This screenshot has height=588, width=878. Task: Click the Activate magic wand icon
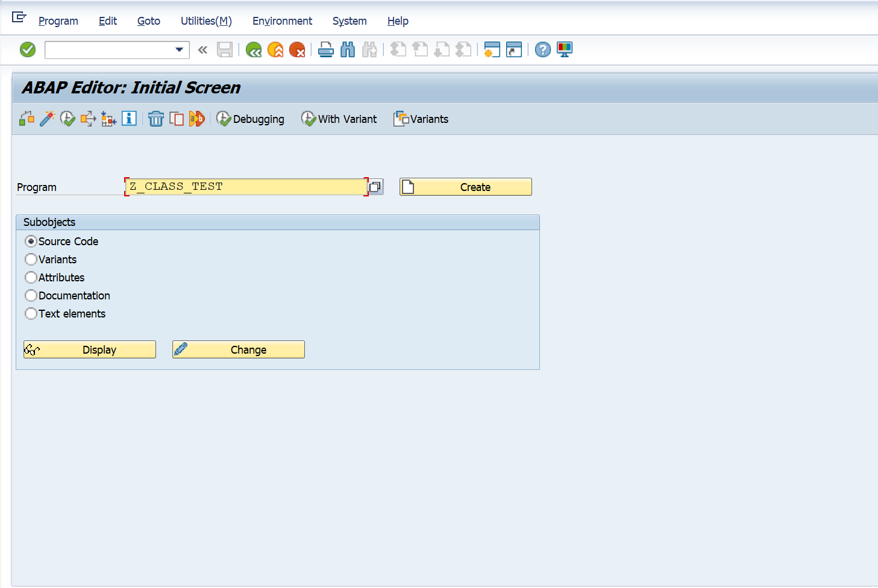point(47,119)
